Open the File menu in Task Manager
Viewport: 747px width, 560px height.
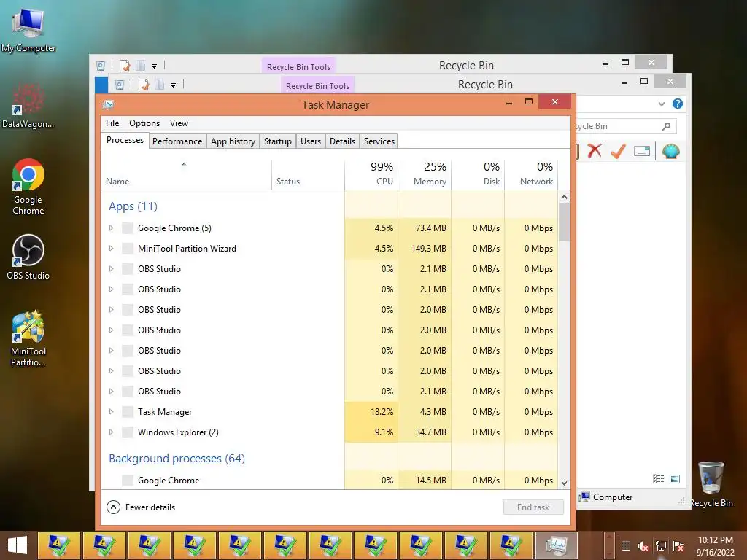pyautogui.click(x=112, y=123)
